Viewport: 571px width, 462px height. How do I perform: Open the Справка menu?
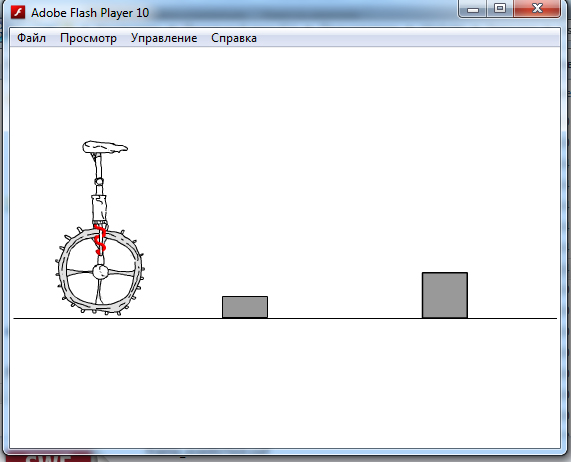[234, 38]
